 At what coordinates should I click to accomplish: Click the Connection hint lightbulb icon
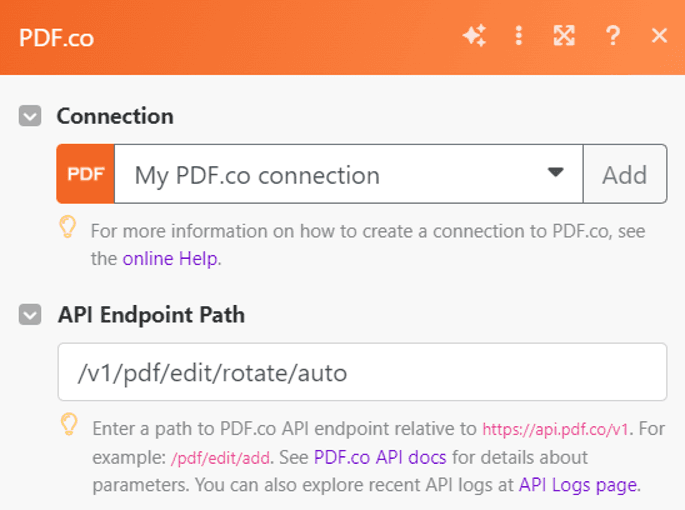point(68,227)
